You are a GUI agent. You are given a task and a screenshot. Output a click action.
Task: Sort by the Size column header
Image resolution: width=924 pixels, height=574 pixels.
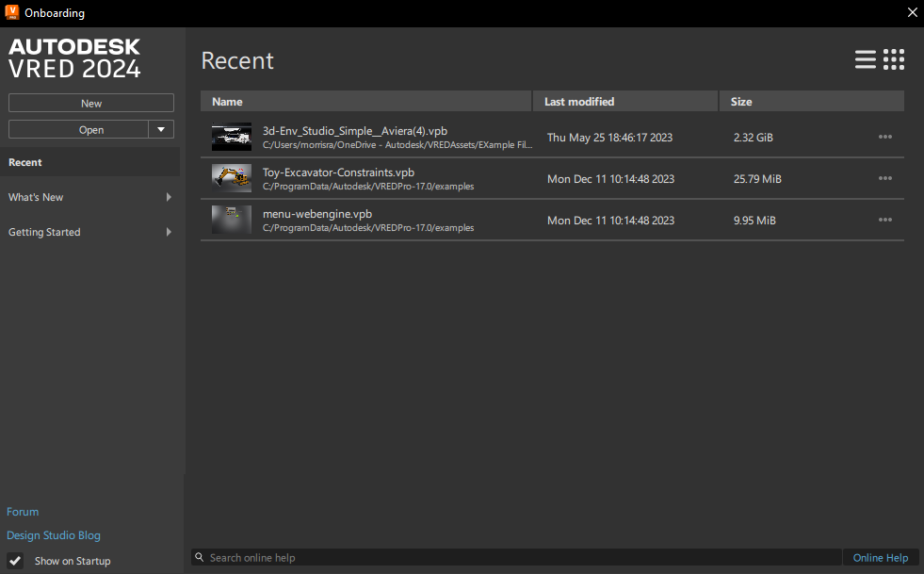tap(812, 102)
